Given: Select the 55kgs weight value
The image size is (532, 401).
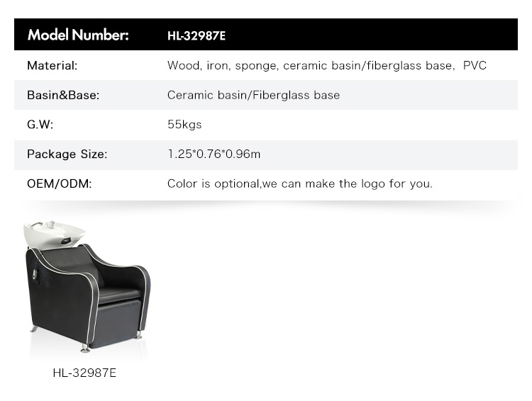Looking at the screenshot, I should pyautogui.click(x=184, y=125).
